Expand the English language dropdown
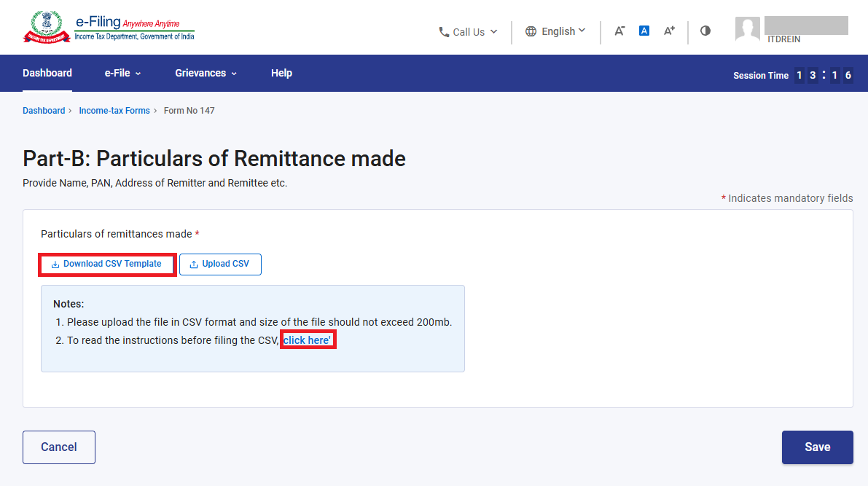868x486 pixels. pyautogui.click(x=555, y=31)
